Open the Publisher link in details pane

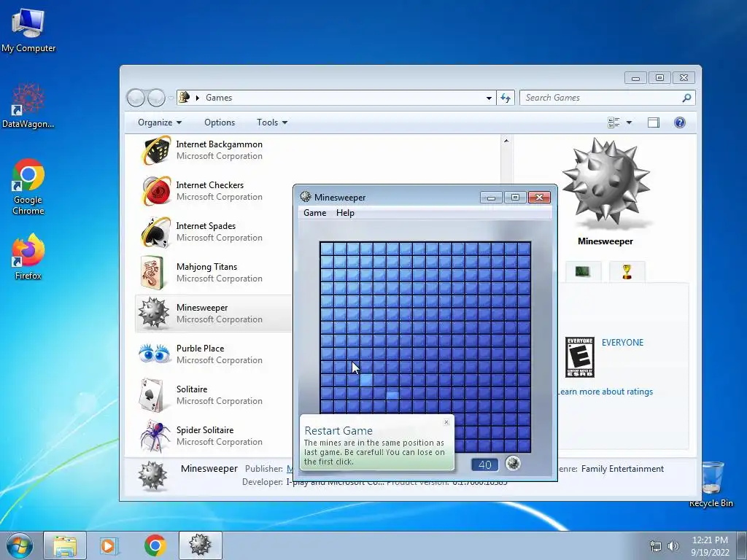[289, 469]
